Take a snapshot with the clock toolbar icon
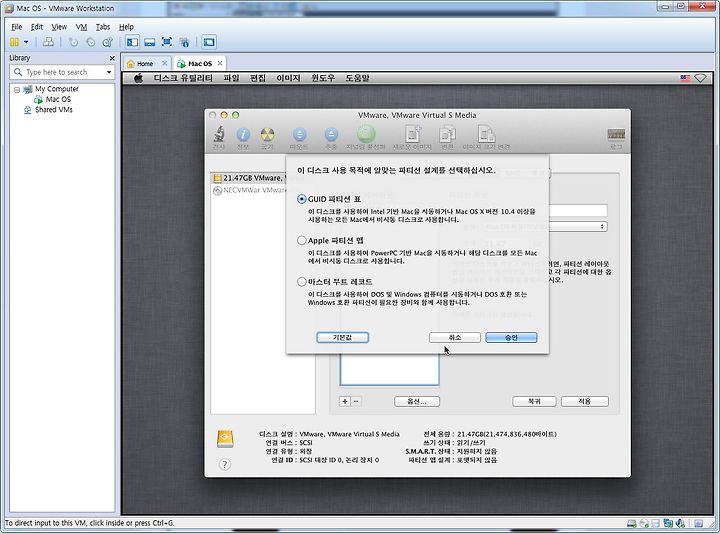The height and width of the screenshot is (533, 720). click(73, 42)
